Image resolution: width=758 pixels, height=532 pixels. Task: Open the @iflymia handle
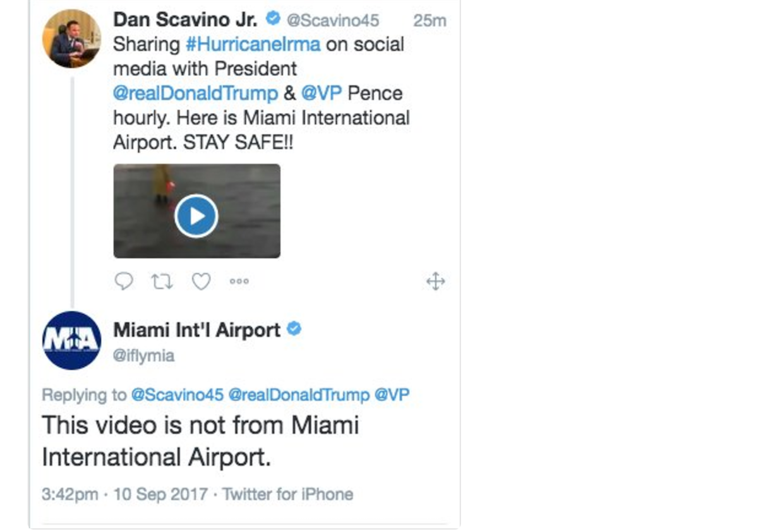(143, 356)
